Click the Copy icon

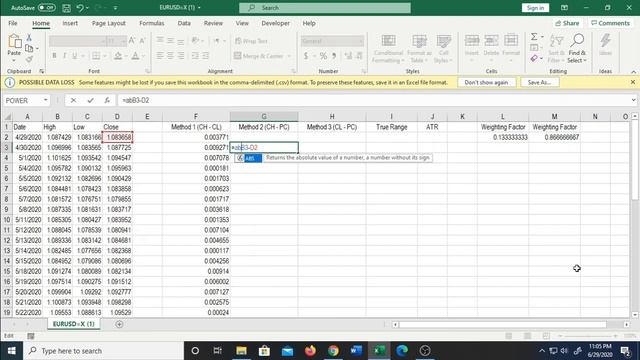tap(29, 49)
